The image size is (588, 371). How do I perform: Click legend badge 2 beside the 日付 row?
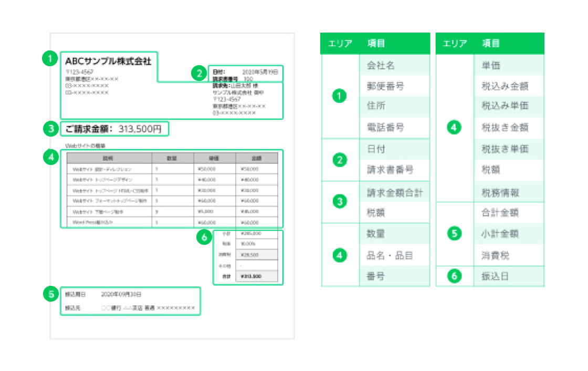pyautogui.click(x=340, y=160)
